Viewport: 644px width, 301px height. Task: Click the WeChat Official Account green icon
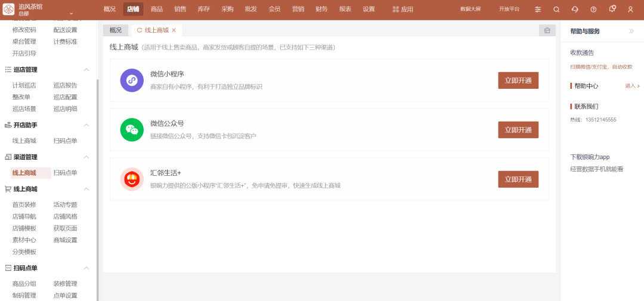[132, 130]
